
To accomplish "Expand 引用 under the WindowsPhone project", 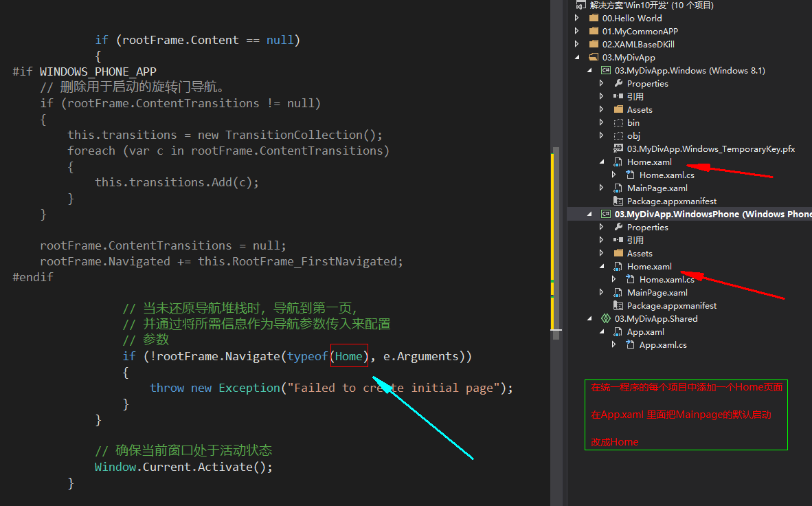I will 601,240.
